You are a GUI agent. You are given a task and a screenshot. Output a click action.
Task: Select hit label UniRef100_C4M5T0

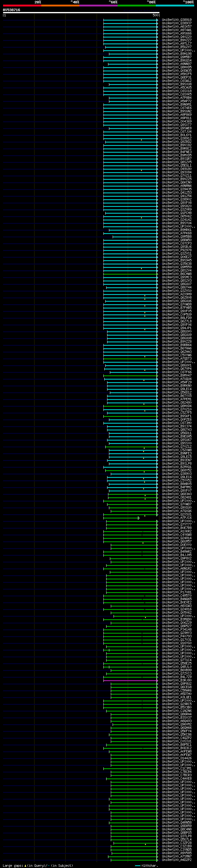176,596
